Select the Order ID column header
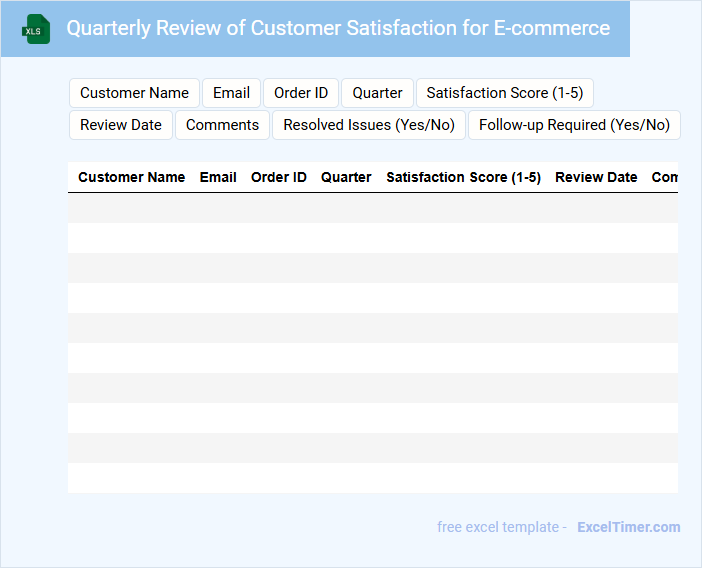702x568 pixels. [279, 177]
